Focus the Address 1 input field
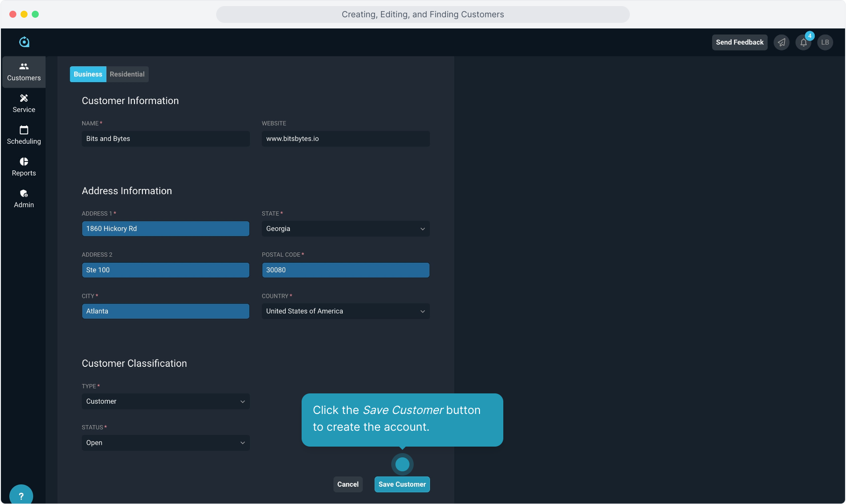The width and height of the screenshot is (846, 504). coord(166,229)
